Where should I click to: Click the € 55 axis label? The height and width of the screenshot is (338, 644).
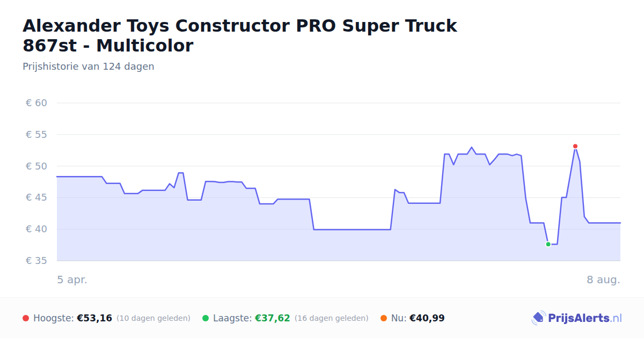click(x=36, y=135)
